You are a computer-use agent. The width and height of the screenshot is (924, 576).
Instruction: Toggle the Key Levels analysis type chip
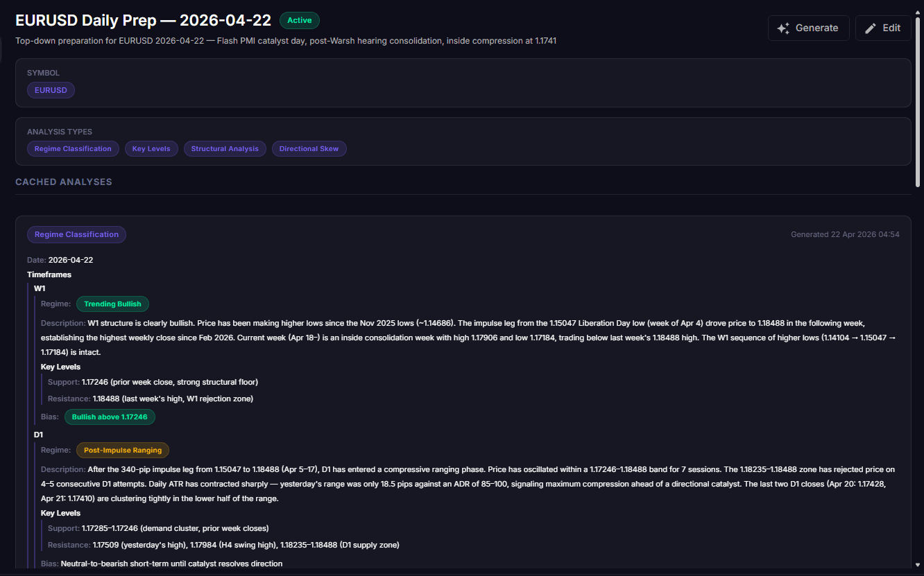tap(152, 148)
